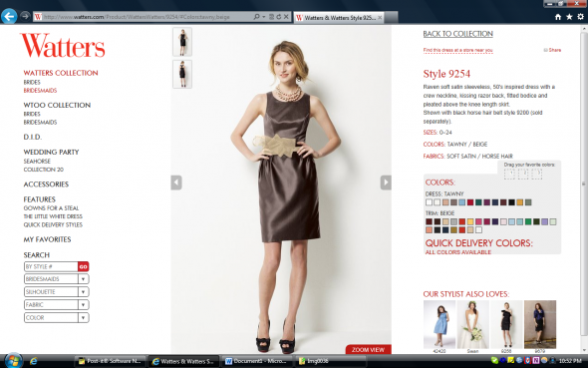The width and height of the screenshot is (588, 368).
Task: Open GOWNS FOR A STEAL link
Action: 51,208
